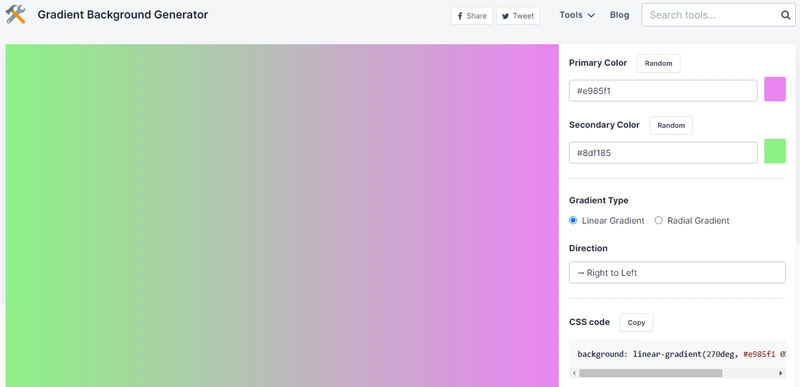The image size is (800, 387).
Task: Open the Blog page
Action: (x=619, y=15)
